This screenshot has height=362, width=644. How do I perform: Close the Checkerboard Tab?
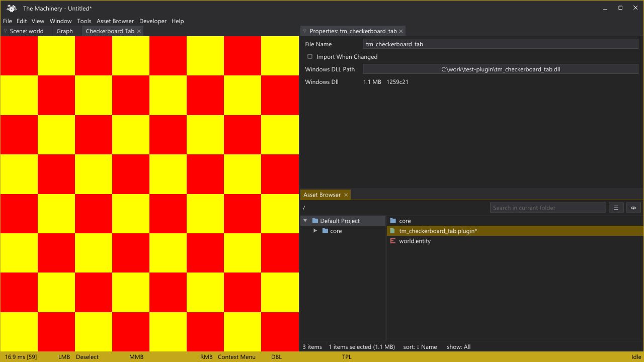(x=139, y=31)
